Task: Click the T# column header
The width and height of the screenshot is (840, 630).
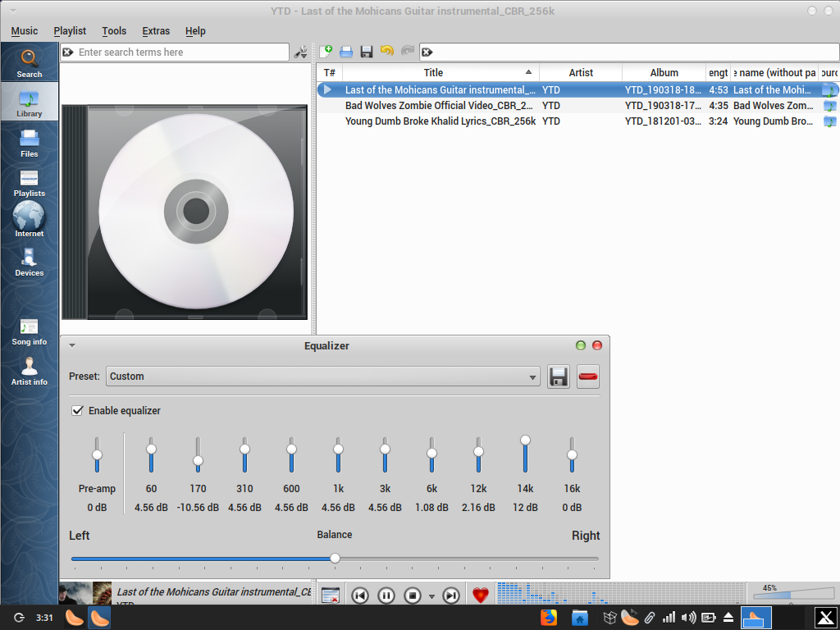Action: pyautogui.click(x=330, y=72)
